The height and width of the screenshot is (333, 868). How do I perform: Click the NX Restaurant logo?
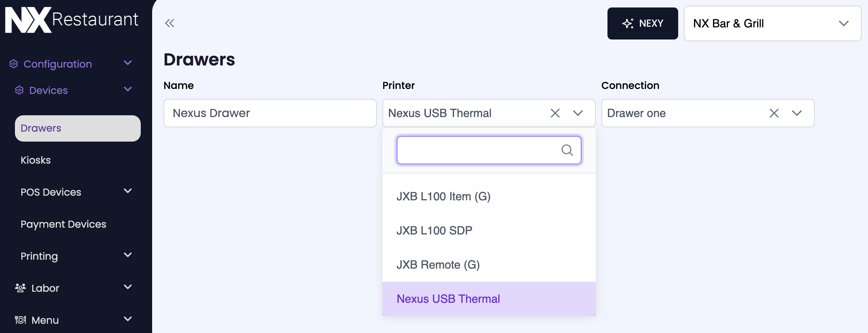[72, 20]
